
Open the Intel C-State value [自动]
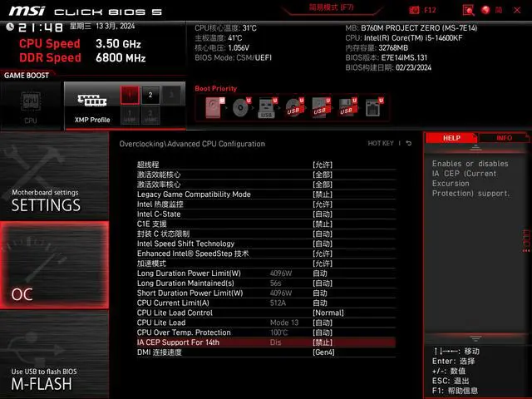point(323,214)
